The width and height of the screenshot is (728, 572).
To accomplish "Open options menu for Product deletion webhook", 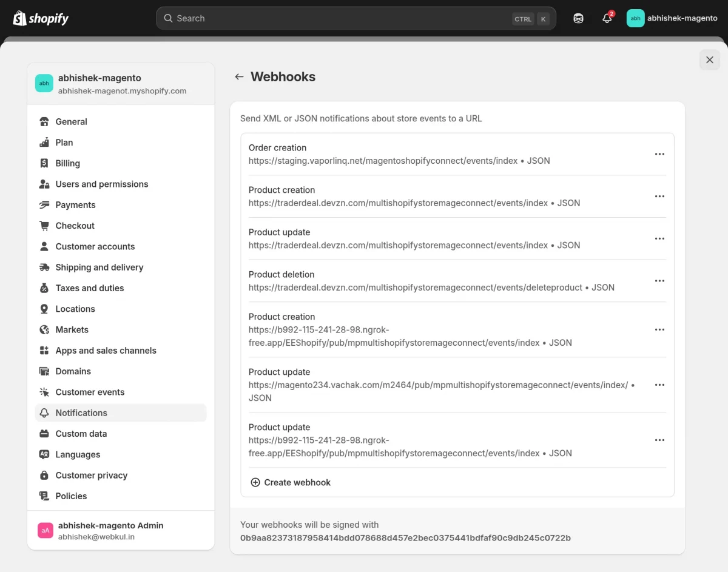I will tap(659, 281).
